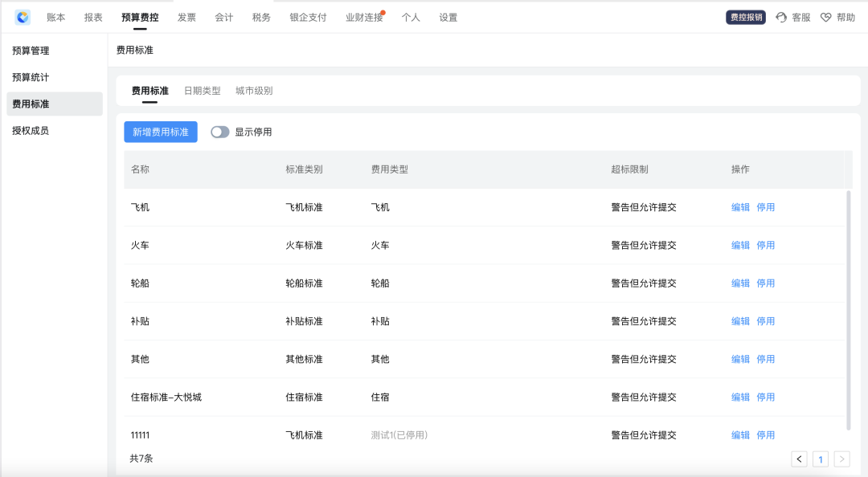Go to previous page arrow

pyautogui.click(x=799, y=459)
